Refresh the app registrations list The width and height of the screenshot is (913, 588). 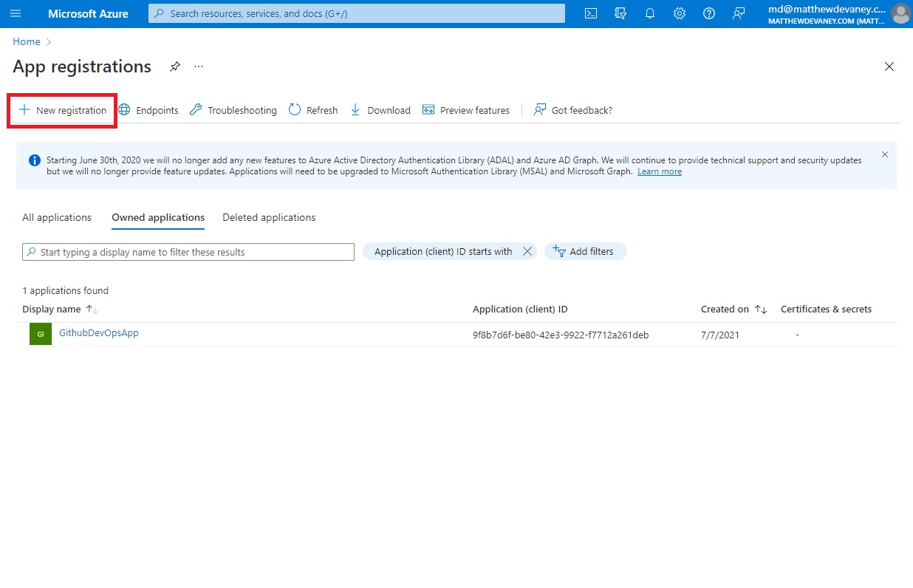coord(312,109)
